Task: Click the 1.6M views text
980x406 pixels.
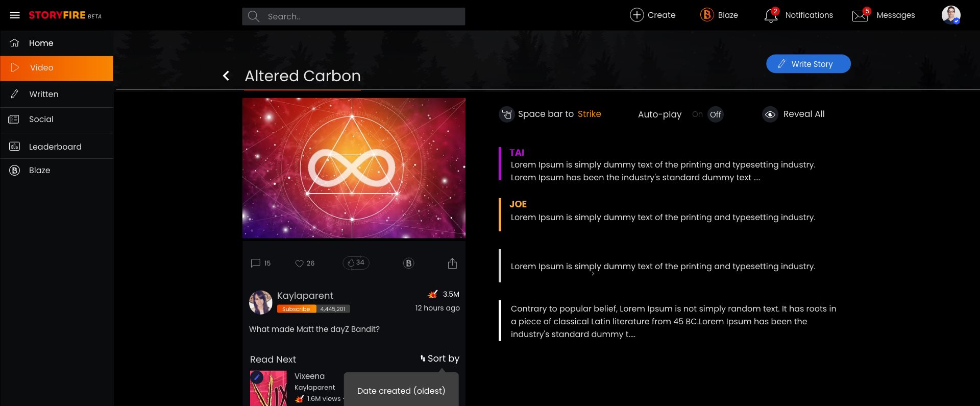Action: [x=324, y=398]
